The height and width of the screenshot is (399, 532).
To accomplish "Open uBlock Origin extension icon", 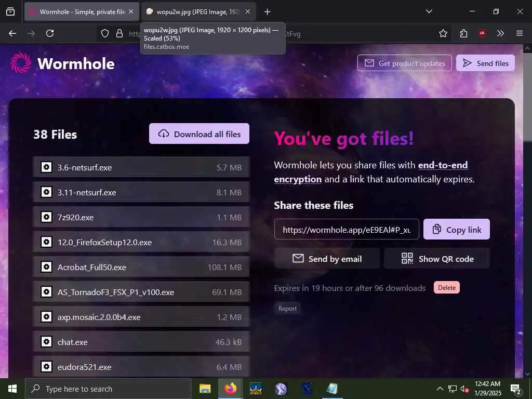I will pos(482,33).
